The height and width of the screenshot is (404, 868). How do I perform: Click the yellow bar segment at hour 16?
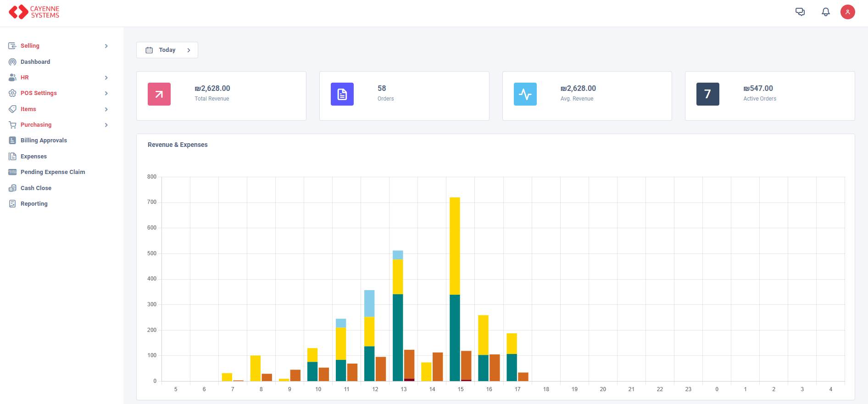(x=483, y=335)
